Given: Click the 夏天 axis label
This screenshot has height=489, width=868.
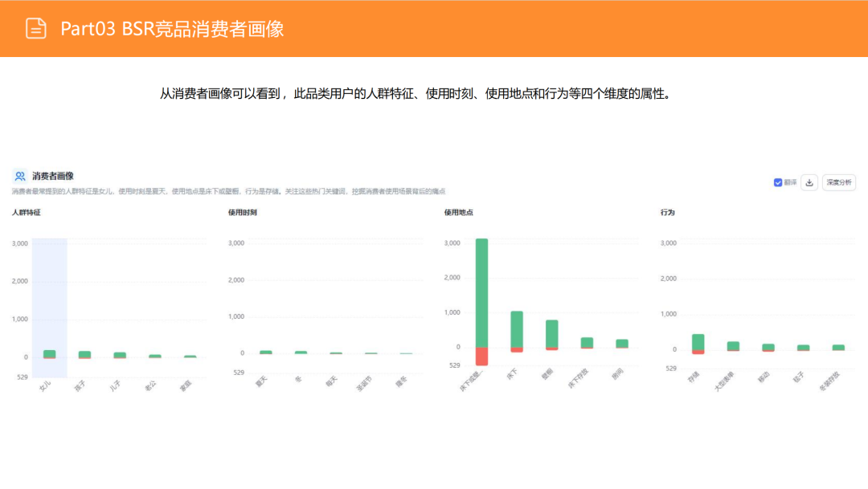Looking at the screenshot, I should [261, 381].
